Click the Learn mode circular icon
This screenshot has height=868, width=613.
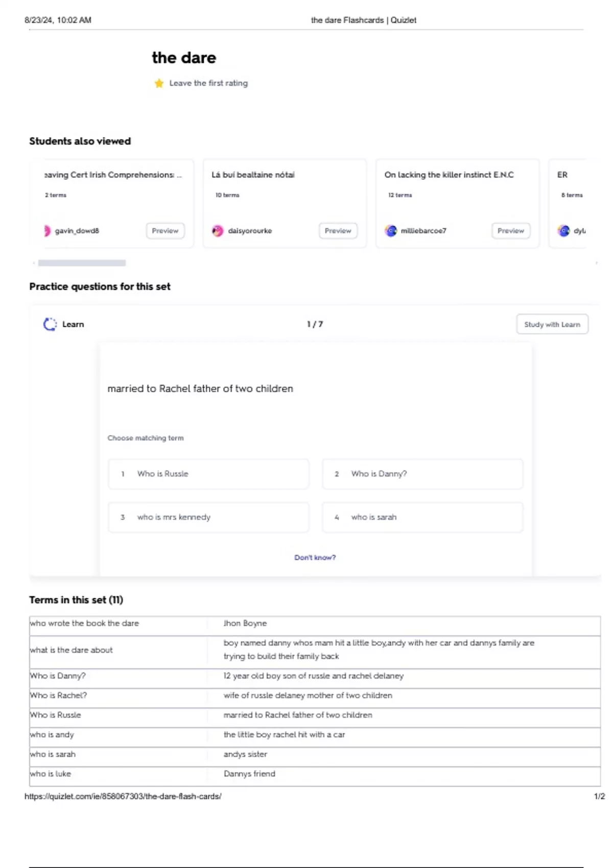tap(50, 324)
